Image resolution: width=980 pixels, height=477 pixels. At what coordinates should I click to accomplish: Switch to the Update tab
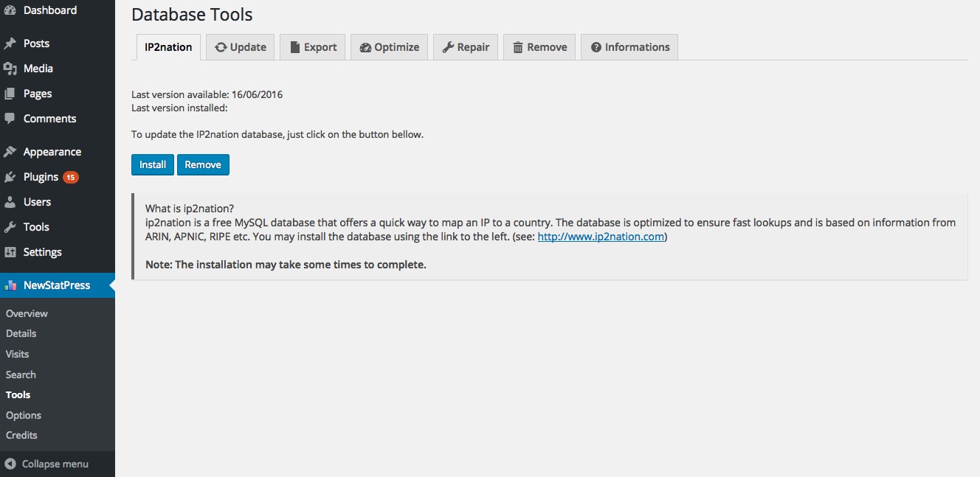(241, 47)
